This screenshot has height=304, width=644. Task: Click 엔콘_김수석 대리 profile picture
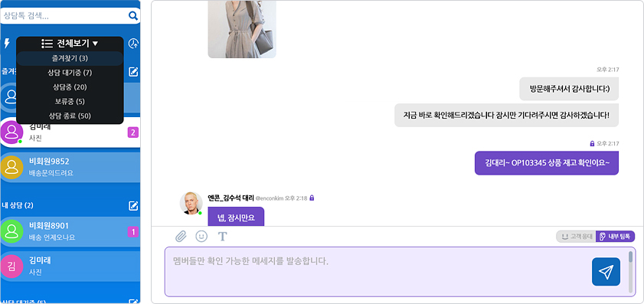191,203
